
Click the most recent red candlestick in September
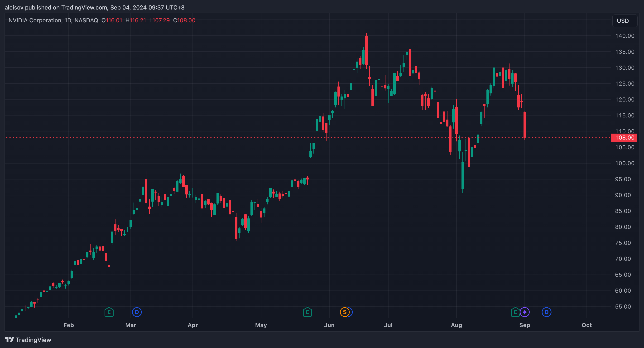point(525,125)
